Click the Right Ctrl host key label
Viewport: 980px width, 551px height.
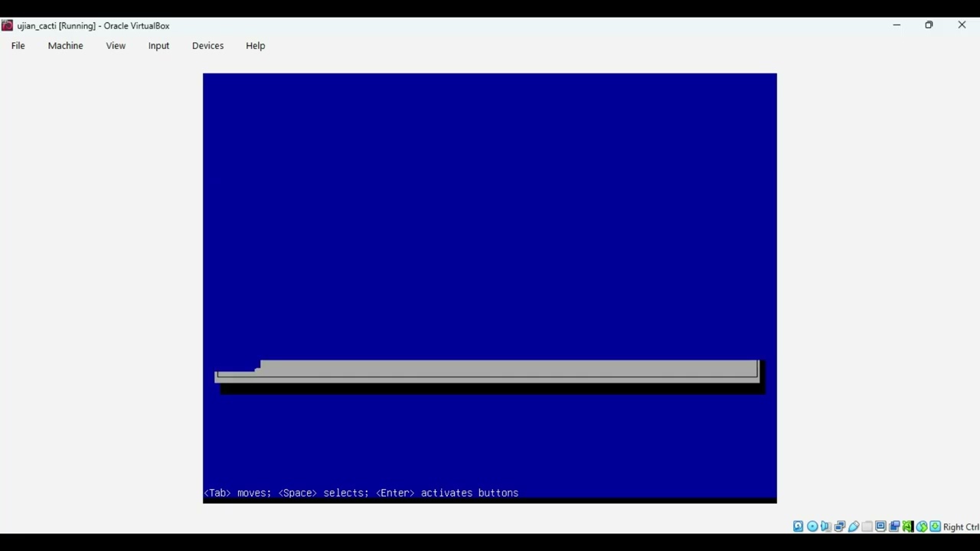961,527
